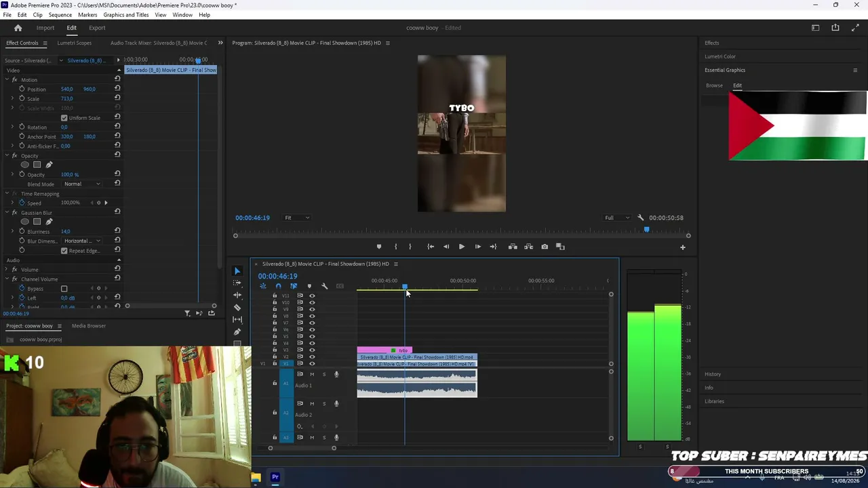Add a marker from the timeline header
The image size is (868, 488).
pos(309,286)
